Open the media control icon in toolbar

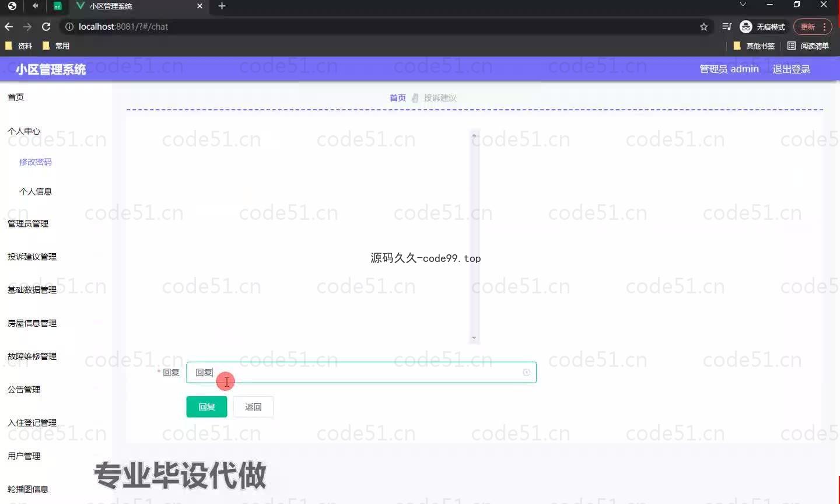click(x=727, y=27)
